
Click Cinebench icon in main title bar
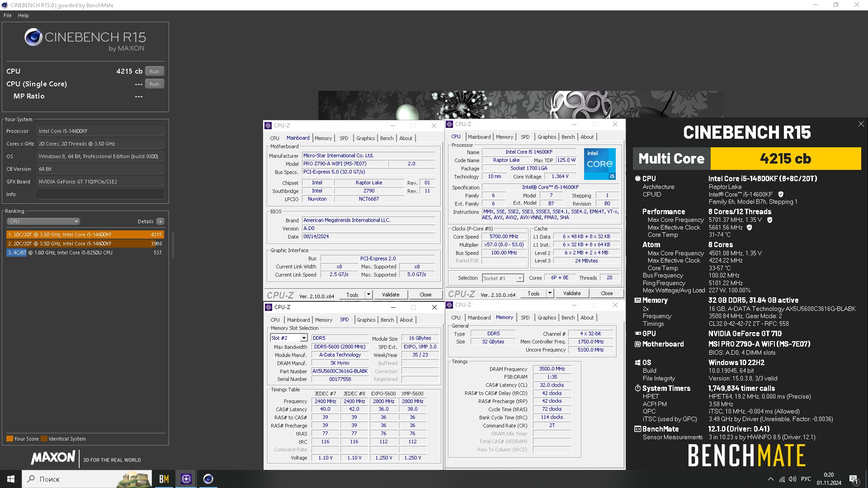coord(5,5)
